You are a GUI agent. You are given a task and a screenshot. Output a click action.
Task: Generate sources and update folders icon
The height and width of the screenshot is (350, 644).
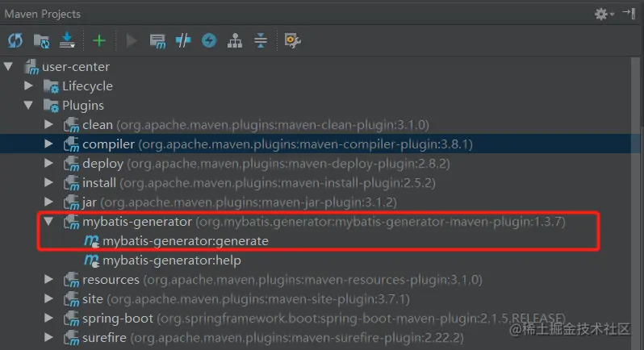tap(41, 40)
